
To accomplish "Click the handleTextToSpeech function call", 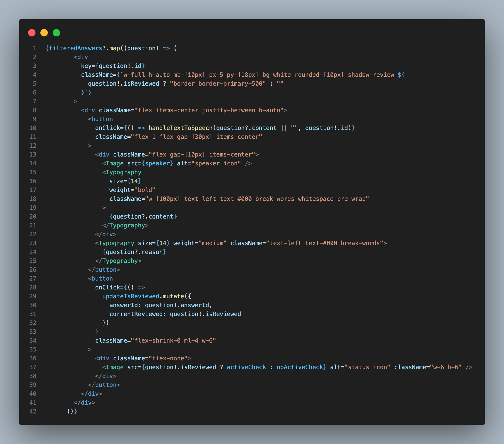I will point(180,128).
